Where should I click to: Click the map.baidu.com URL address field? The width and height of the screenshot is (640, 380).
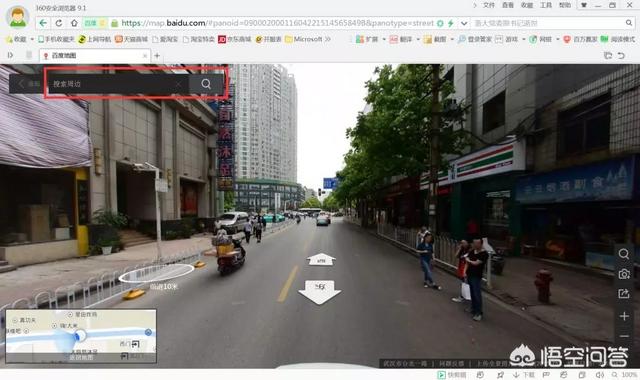[278, 23]
